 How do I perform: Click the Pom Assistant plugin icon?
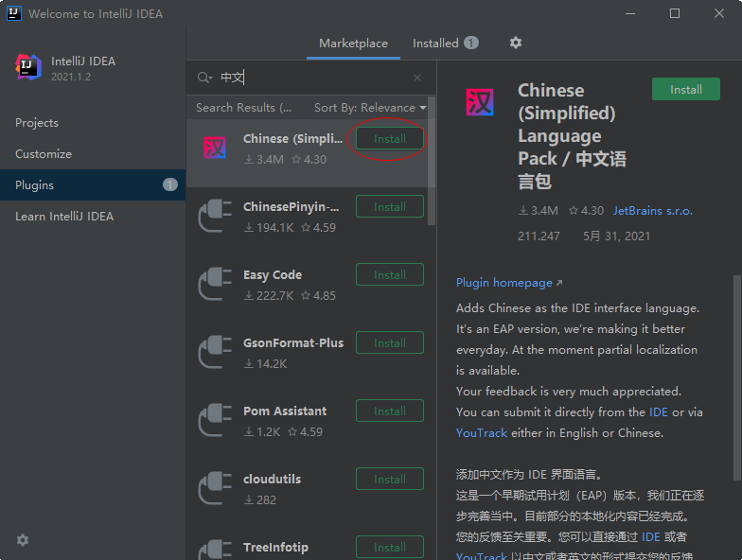point(215,420)
